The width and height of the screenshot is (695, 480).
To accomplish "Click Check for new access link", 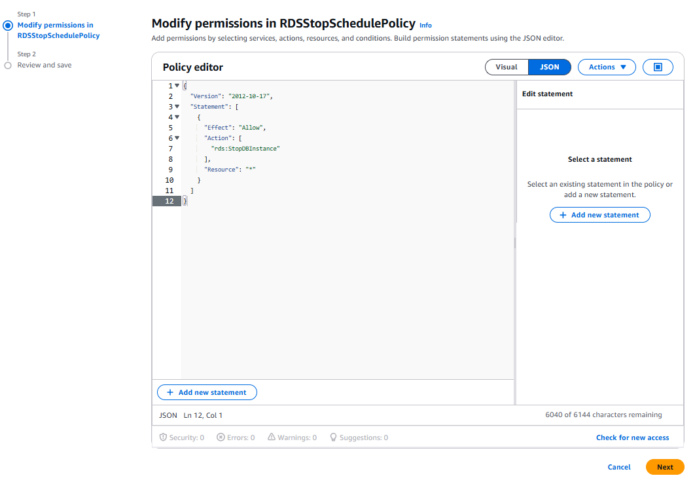I will tap(633, 437).
